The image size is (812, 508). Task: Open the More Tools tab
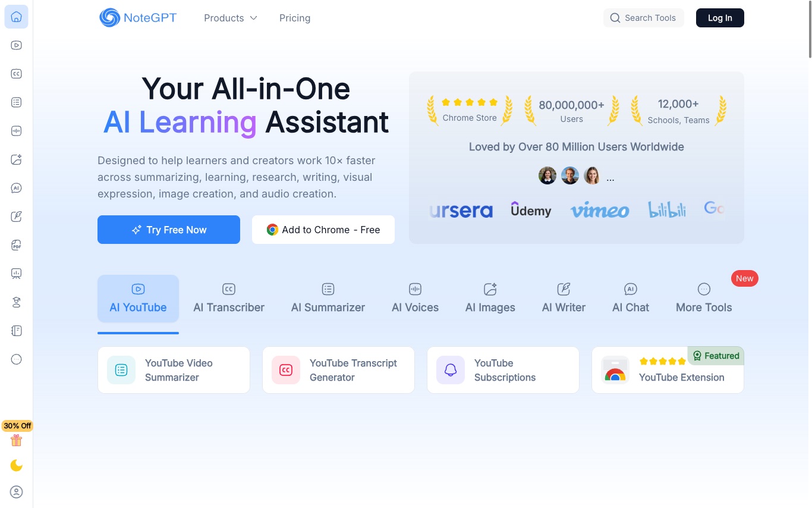704,299
